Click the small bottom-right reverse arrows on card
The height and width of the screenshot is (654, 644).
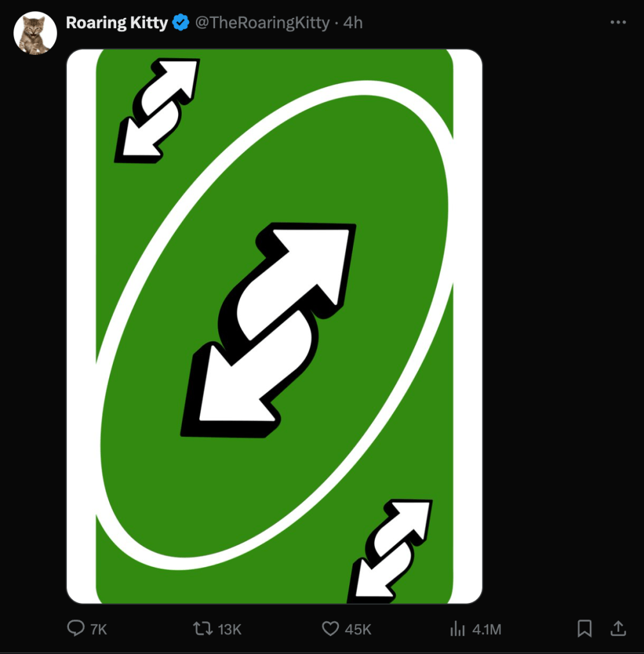391,551
